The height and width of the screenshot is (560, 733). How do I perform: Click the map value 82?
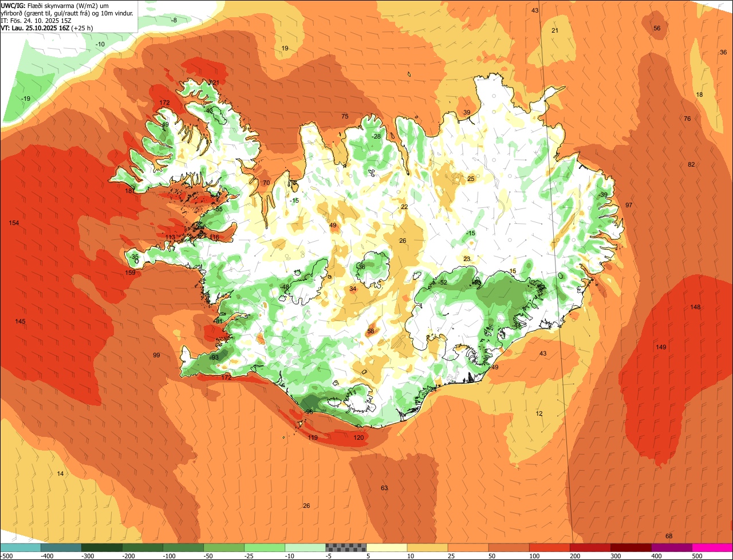[691, 164]
